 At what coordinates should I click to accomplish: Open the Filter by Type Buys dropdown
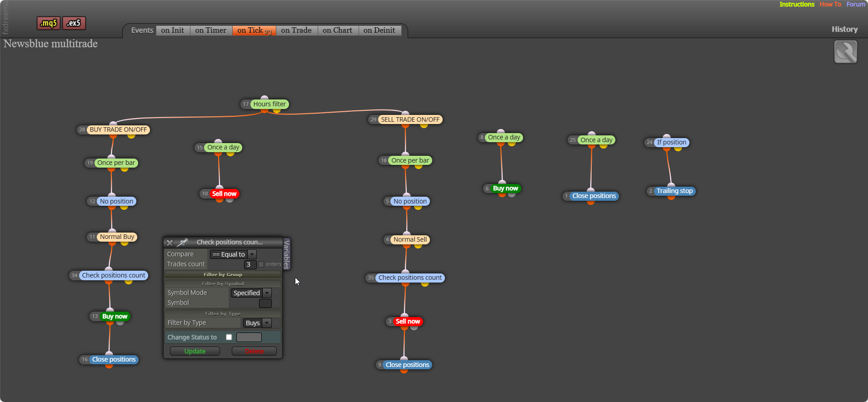[x=257, y=323]
